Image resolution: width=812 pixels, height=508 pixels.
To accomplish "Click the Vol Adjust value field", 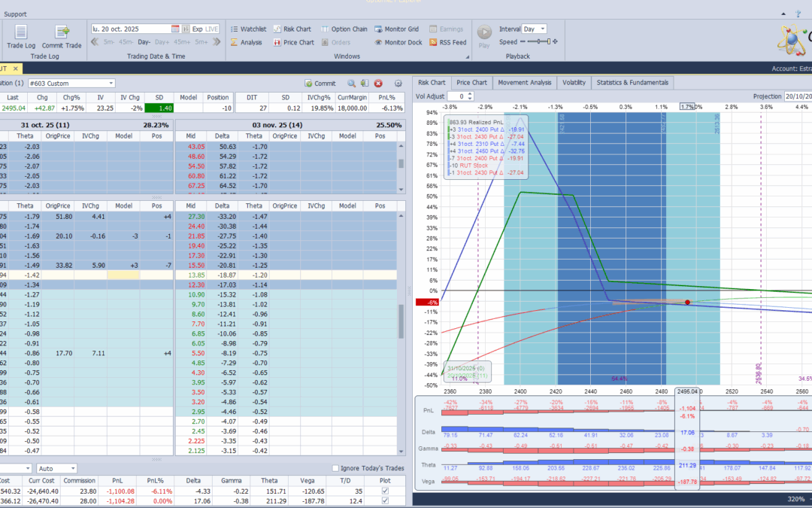I will (x=456, y=96).
